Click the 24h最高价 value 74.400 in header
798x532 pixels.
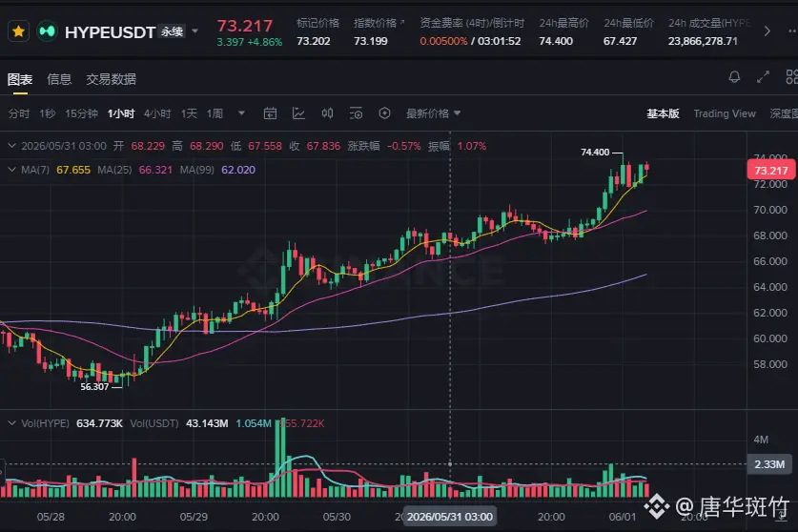pos(556,41)
